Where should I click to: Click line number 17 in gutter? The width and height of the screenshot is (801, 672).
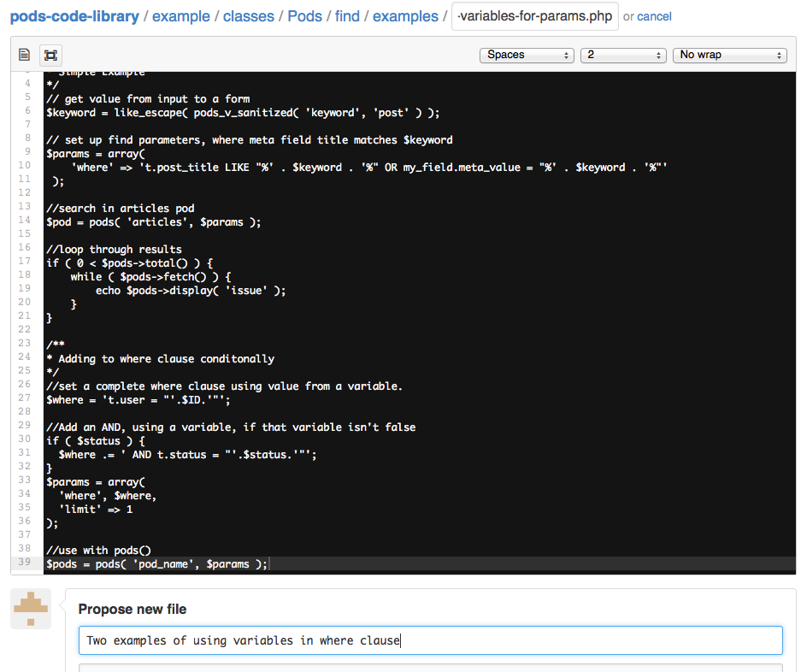click(x=25, y=261)
